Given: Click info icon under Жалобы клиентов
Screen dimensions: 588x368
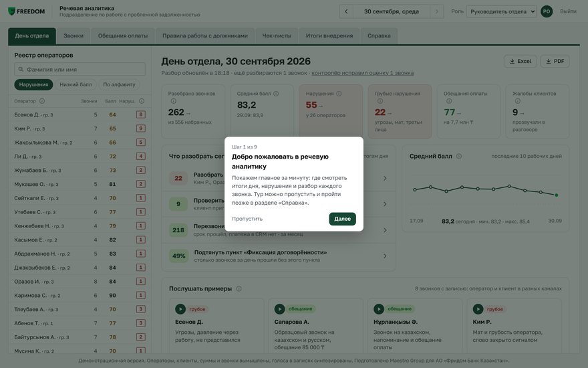Looking at the screenshot, I should click(x=517, y=101).
